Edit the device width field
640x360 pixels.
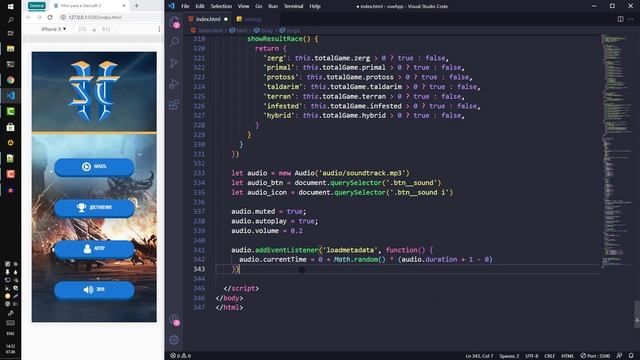pyautogui.click(x=82, y=29)
